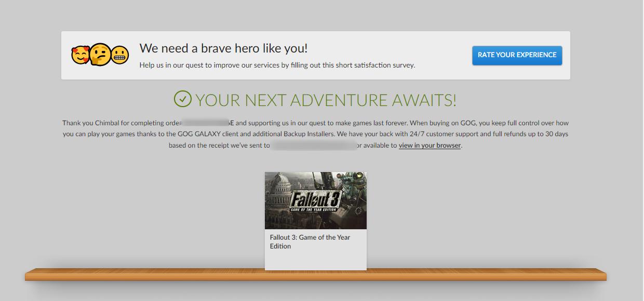
Task: Click the green checkmark circle icon
Action: tap(183, 99)
